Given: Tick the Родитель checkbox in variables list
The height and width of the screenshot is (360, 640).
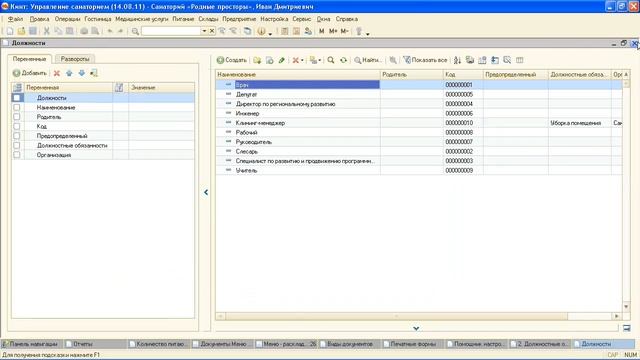Looking at the screenshot, I should (17, 117).
